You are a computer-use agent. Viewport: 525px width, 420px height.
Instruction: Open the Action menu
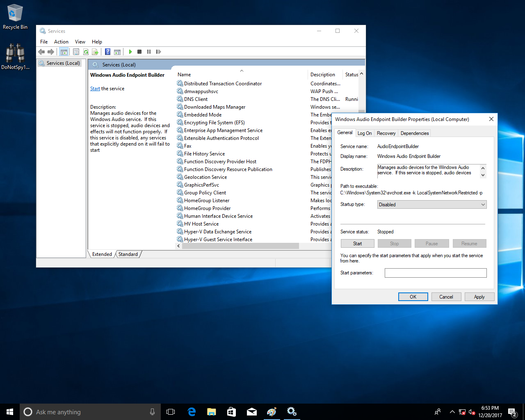(61, 42)
